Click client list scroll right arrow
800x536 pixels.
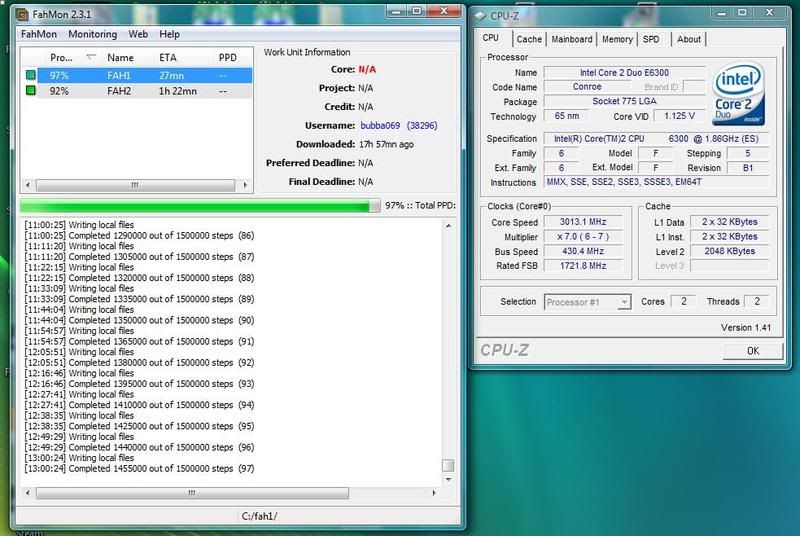[245, 185]
